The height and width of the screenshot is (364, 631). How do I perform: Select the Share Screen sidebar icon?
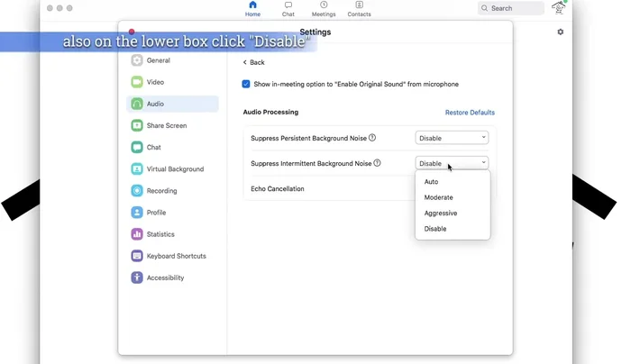pos(137,125)
